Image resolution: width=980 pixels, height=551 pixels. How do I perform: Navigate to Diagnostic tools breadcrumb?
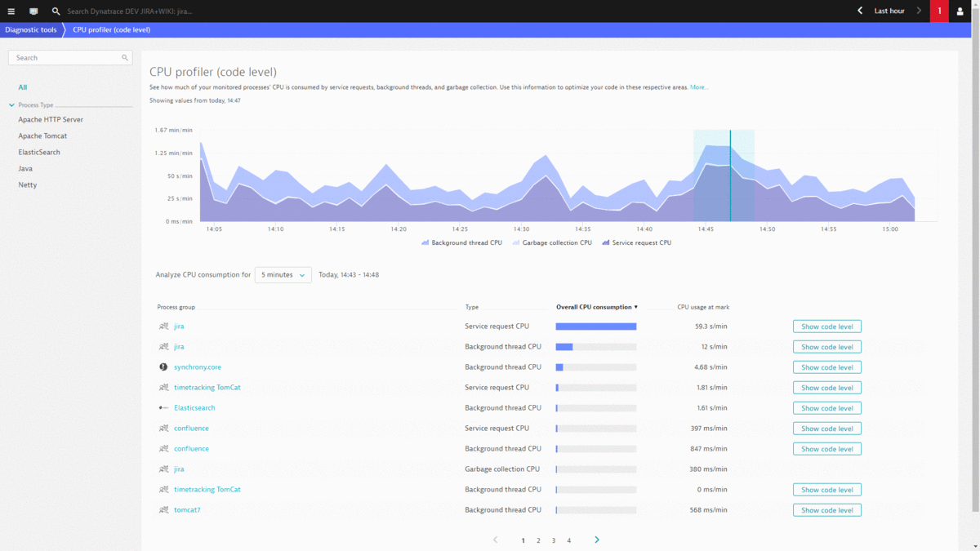pos(31,29)
